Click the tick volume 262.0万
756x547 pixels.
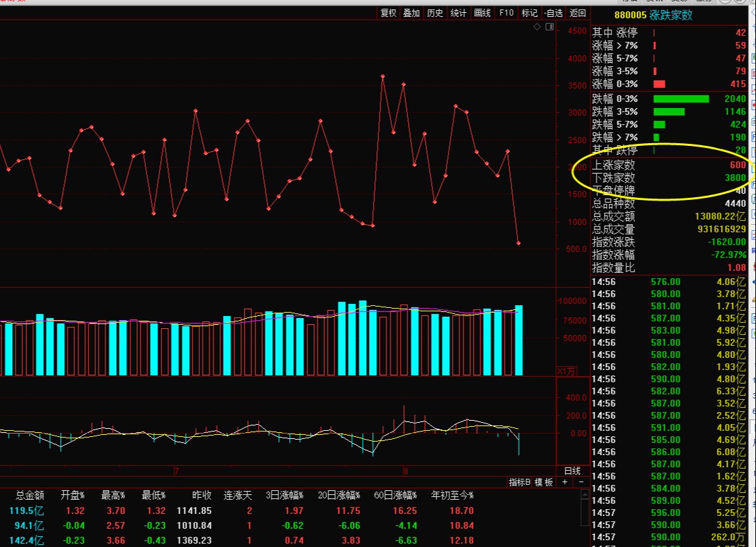pos(728,537)
